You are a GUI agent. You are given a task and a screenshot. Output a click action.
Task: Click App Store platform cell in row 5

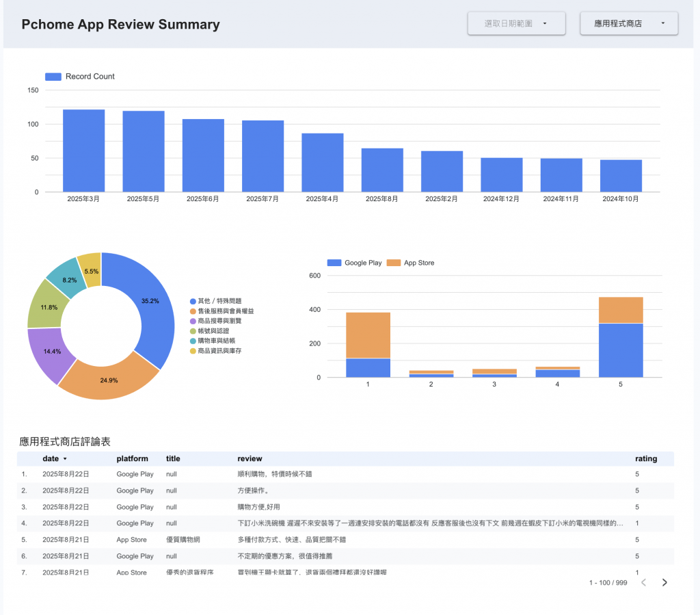click(x=132, y=540)
